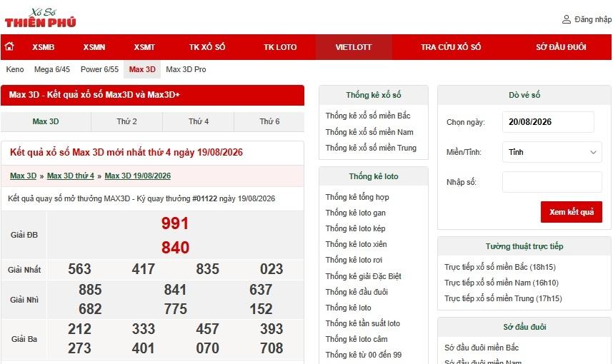This screenshot has width=613, height=364.
Task: Select the Max 3D sub-tab
Action: pos(142,69)
